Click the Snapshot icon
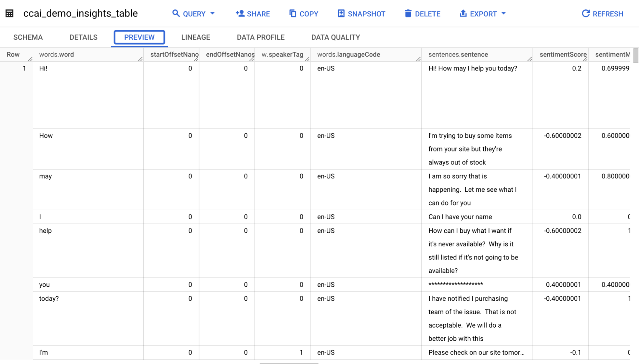The image size is (639, 364). (340, 13)
